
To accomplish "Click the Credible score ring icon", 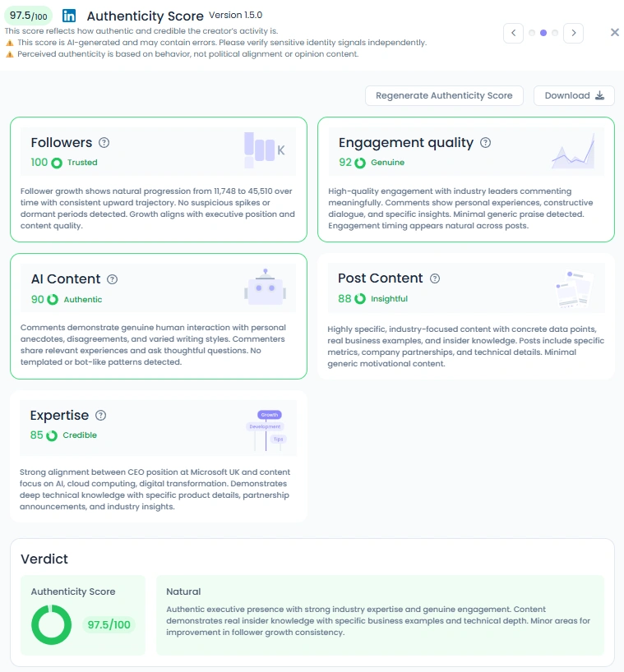I will [52, 435].
